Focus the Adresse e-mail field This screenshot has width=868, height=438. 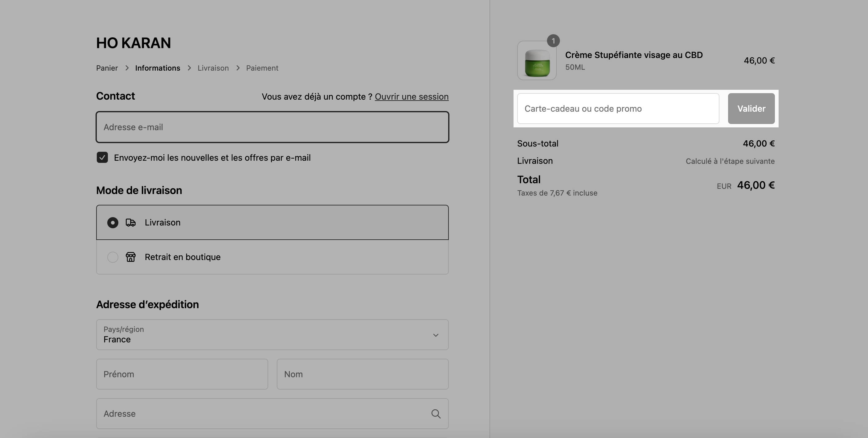(x=272, y=127)
